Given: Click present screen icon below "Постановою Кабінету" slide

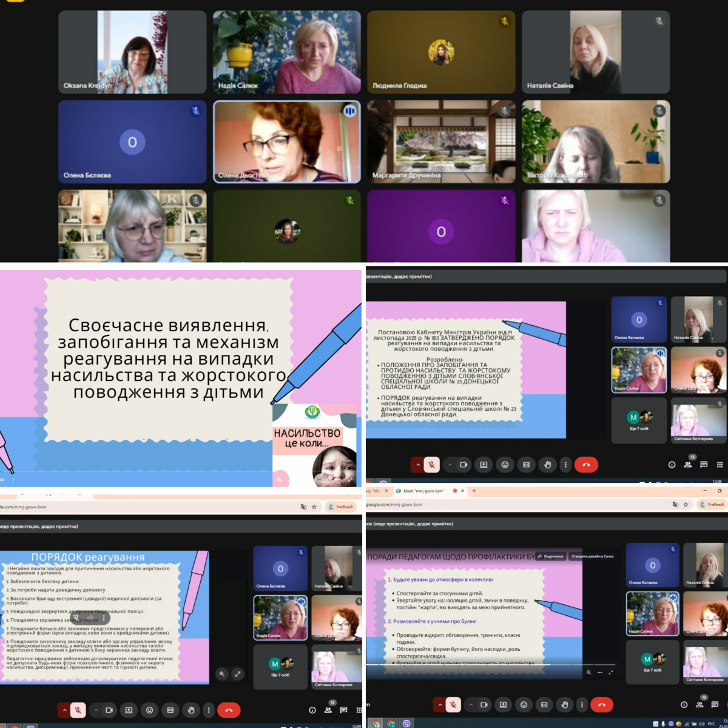Looking at the screenshot, I should [484, 465].
